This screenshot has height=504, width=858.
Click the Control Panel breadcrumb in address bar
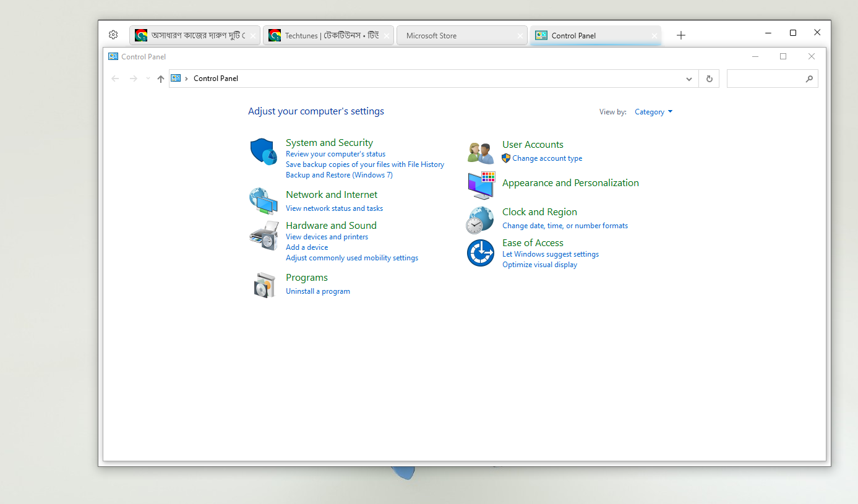point(216,79)
